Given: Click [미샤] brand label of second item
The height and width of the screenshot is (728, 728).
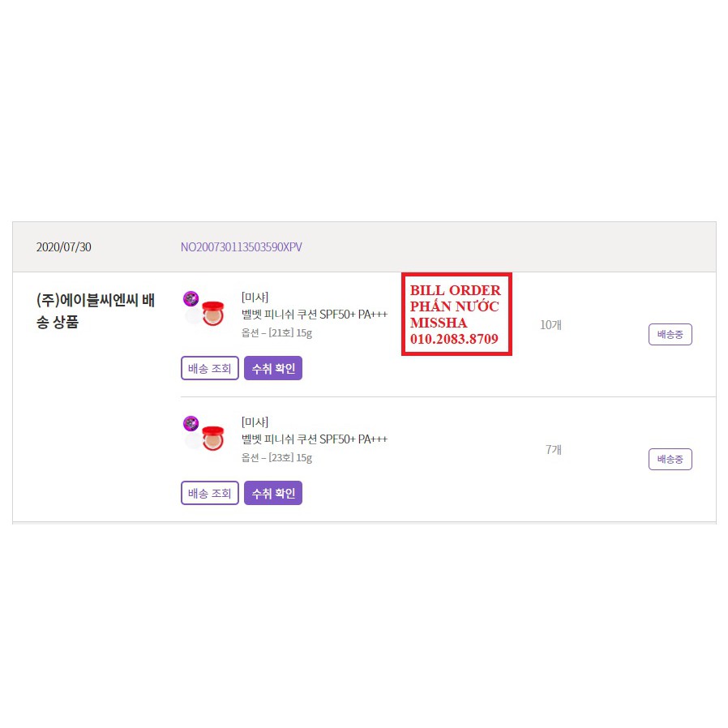Looking at the screenshot, I should point(255,422).
